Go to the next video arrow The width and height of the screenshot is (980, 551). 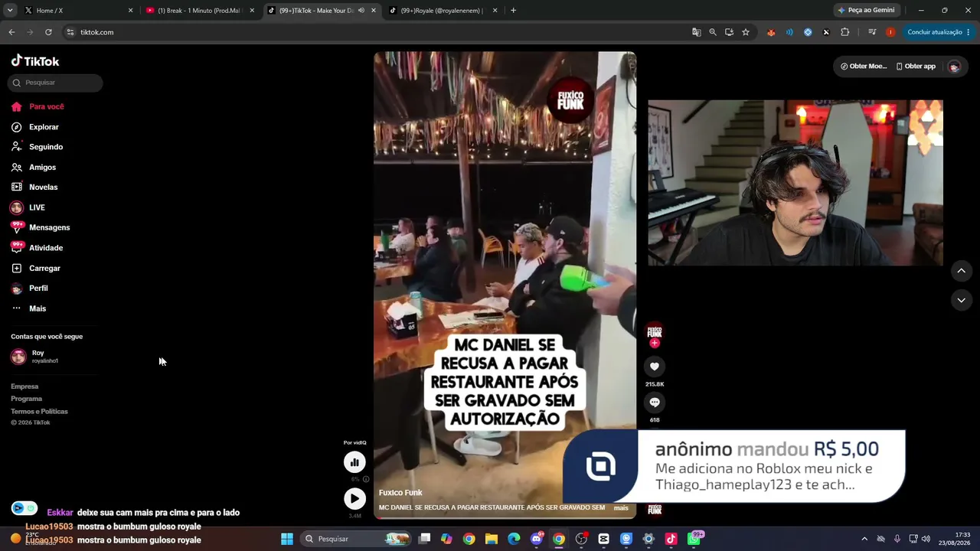coord(962,300)
